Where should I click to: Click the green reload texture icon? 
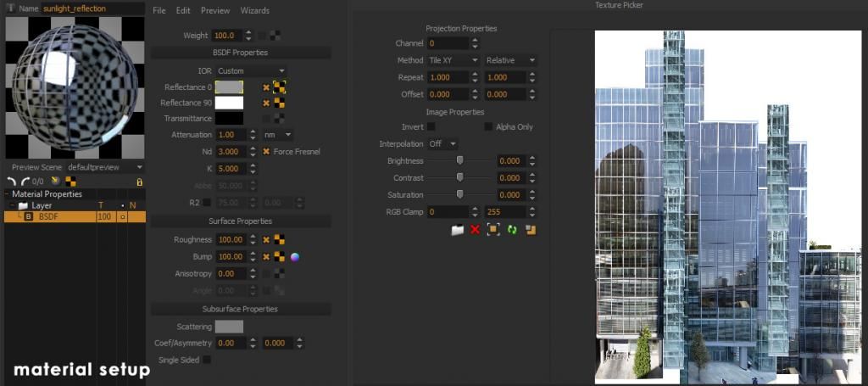[512, 230]
